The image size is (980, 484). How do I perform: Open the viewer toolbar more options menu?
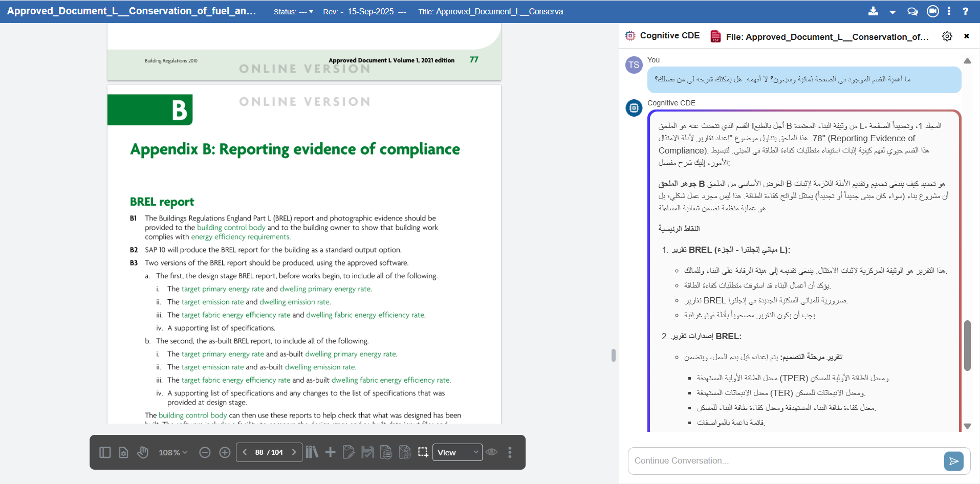510,452
